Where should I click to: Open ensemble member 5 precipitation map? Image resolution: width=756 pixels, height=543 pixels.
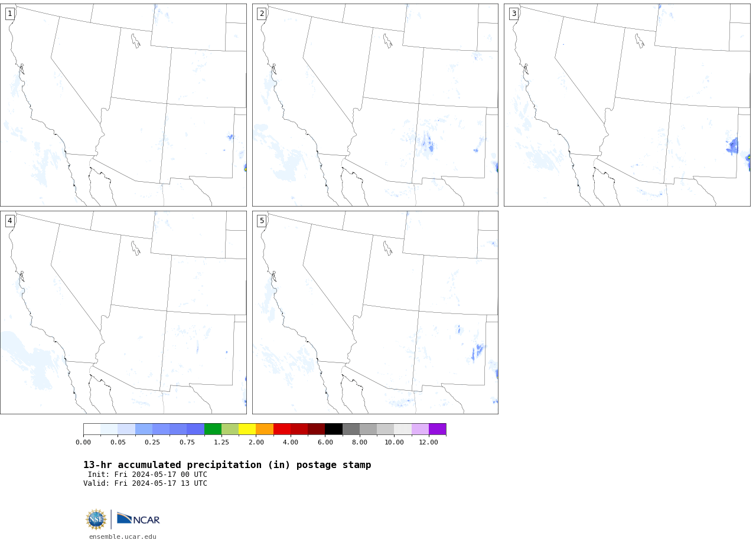(x=375, y=312)
